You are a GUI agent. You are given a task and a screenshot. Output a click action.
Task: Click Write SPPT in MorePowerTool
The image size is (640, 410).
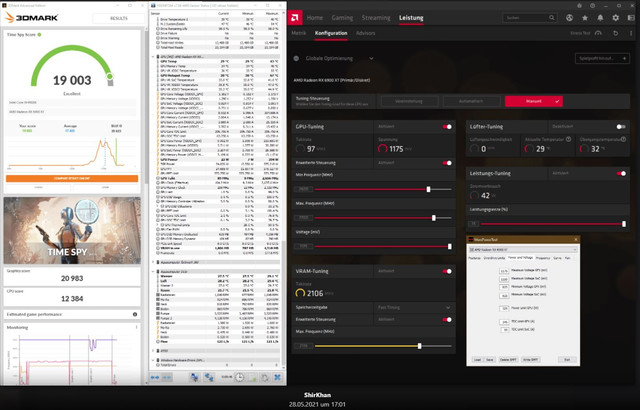tap(531, 359)
